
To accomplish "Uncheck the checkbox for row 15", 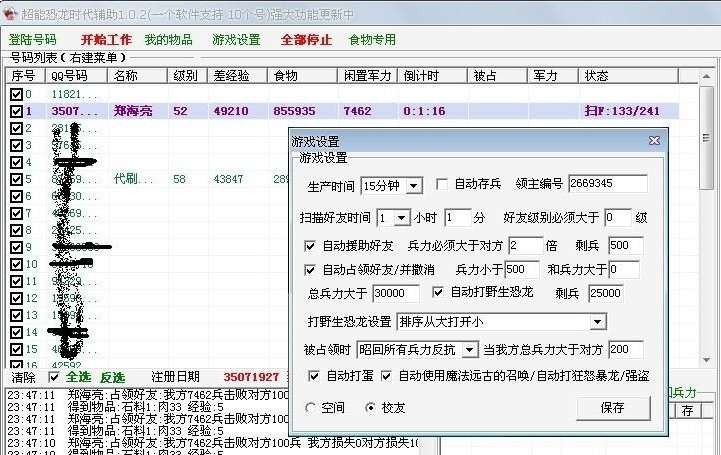I will coord(16,349).
